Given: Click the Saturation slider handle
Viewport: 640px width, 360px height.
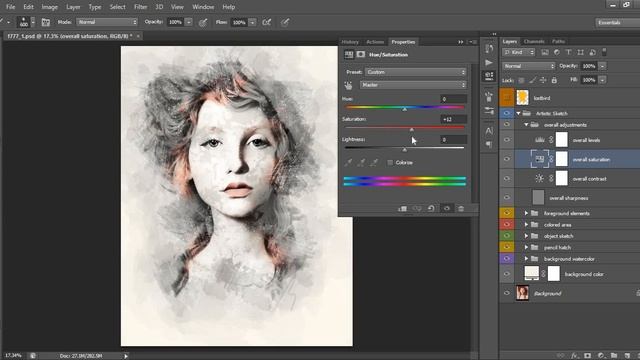Looking at the screenshot, I should (411, 130).
